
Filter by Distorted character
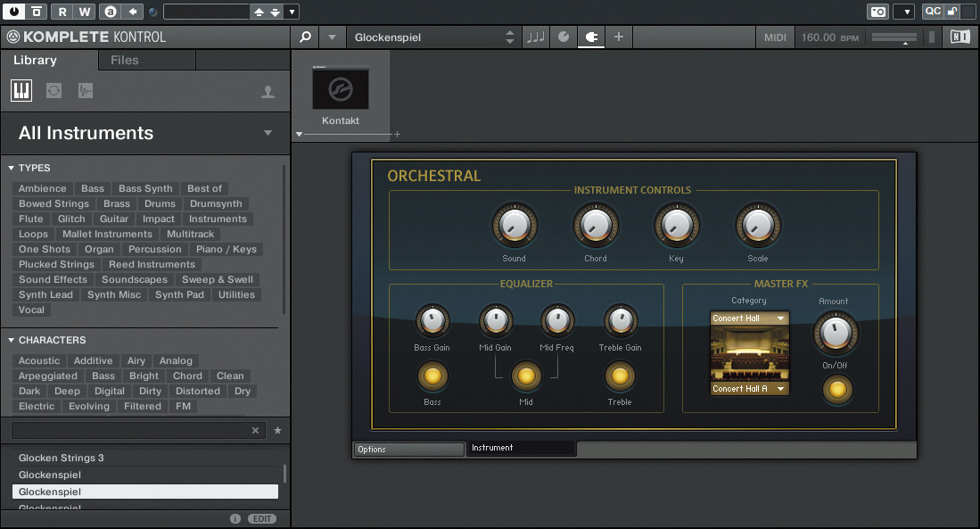tap(197, 391)
